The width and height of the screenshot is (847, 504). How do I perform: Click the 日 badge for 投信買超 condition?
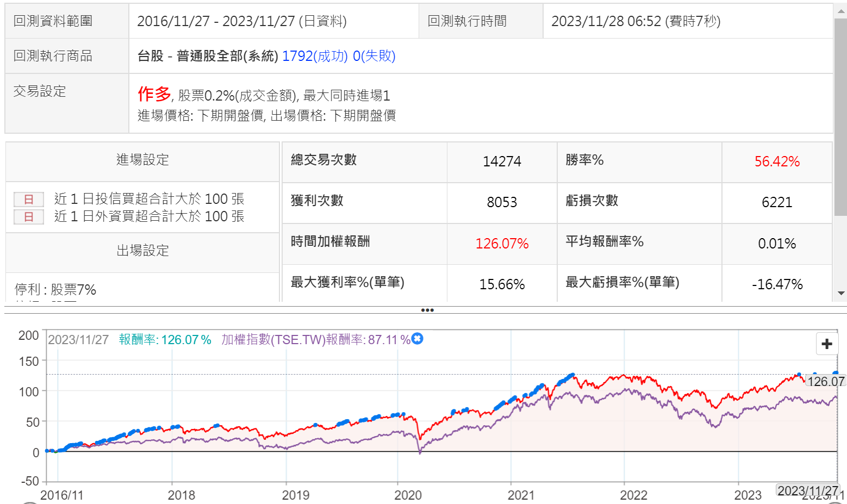[x=29, y=200]
